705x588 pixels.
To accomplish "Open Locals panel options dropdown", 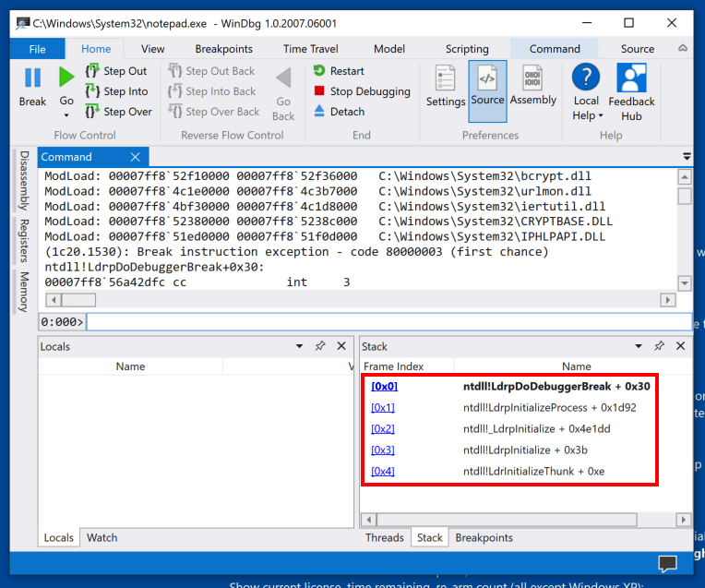I will tap(300, 346).
